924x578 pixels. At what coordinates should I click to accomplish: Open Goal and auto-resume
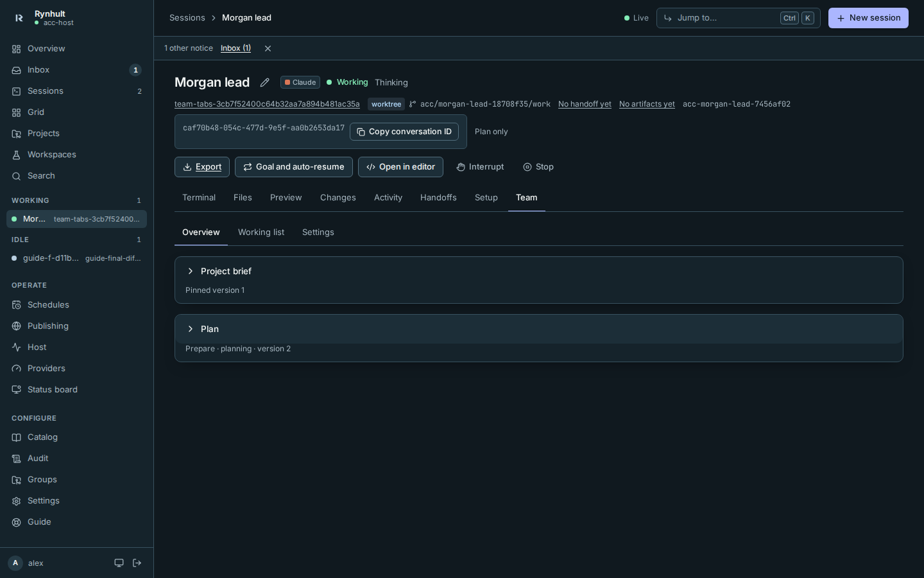pos(294,167)
